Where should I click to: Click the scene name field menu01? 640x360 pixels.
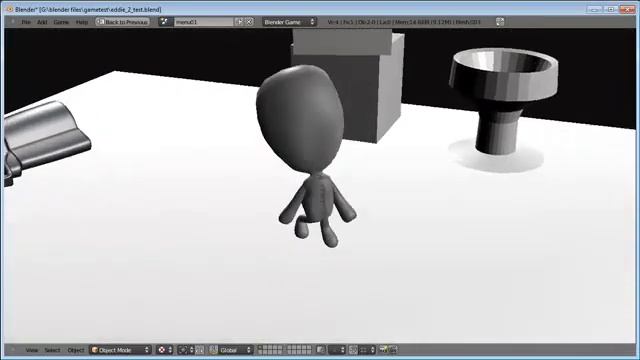point(203,22)
